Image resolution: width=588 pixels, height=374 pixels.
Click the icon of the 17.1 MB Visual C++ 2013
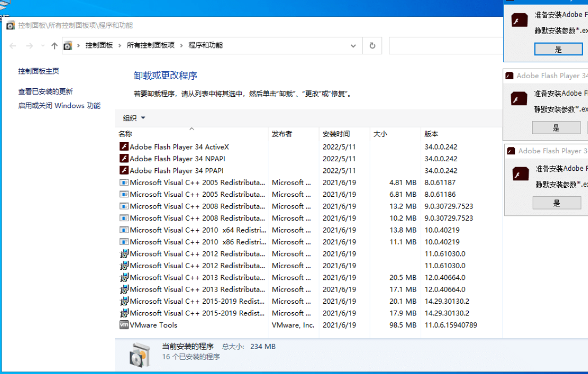(124, 289)
